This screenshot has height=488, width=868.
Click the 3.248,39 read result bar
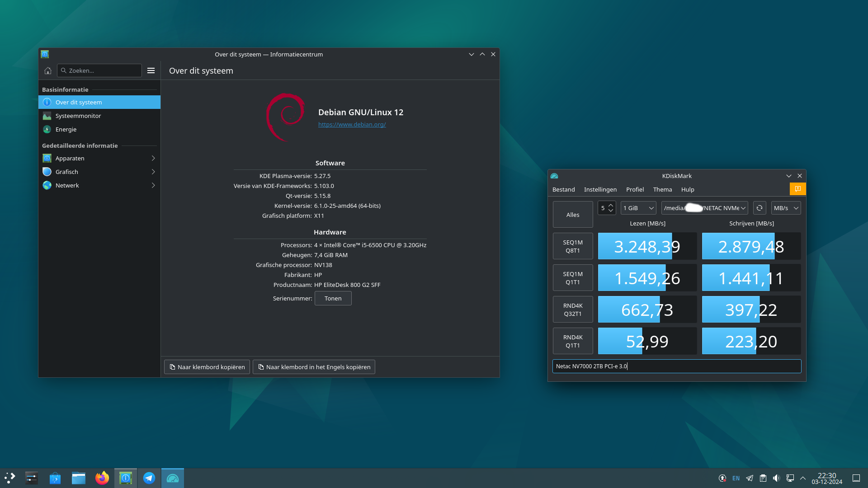click(647, 246)
